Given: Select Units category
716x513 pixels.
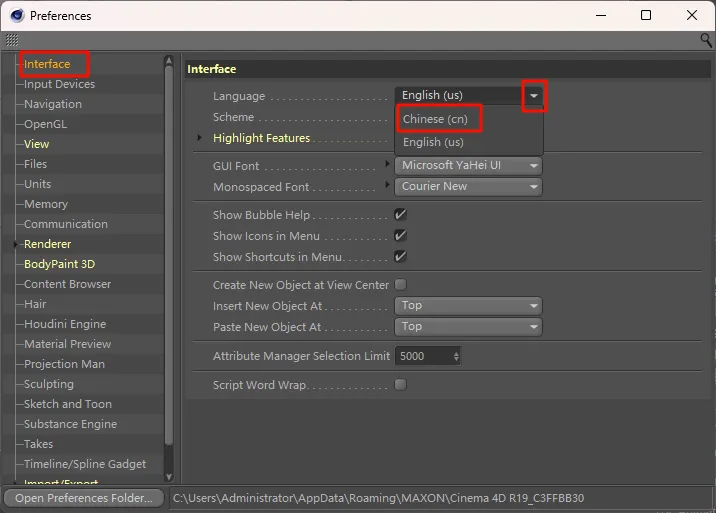Looking at the screenshot, I should pyautogui.click(x=37, y=184).
